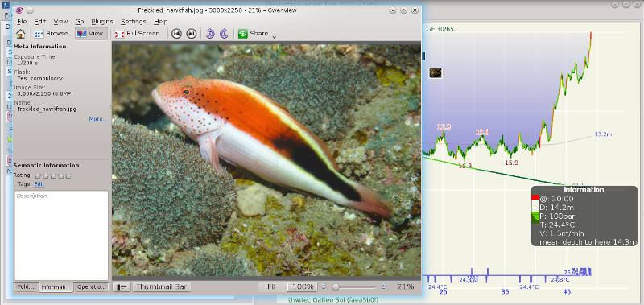Set rating to three stars
644x305 pixels.
point(53,175)
